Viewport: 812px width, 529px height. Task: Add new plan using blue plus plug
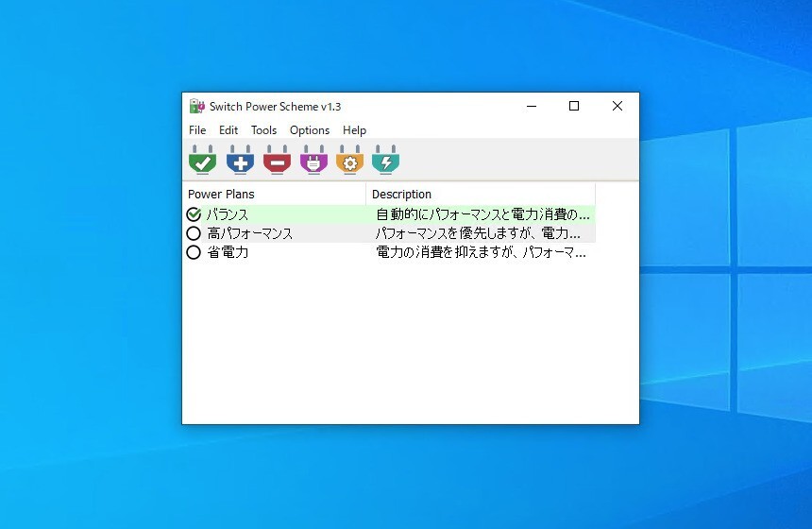(x=240, y=160)
